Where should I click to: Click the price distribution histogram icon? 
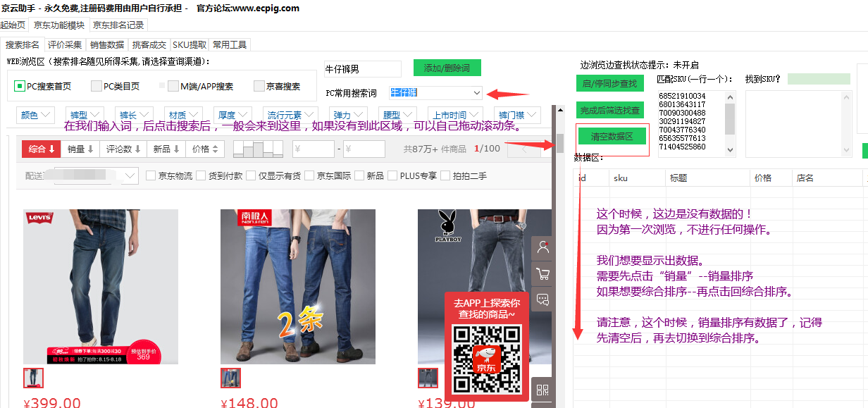pos(257,149)
